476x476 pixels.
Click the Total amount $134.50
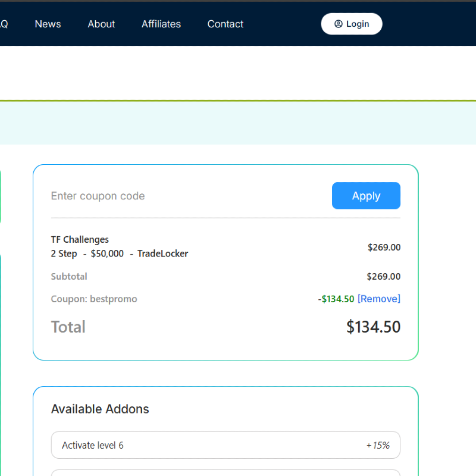pyautogui.click(x=373, y=327)
